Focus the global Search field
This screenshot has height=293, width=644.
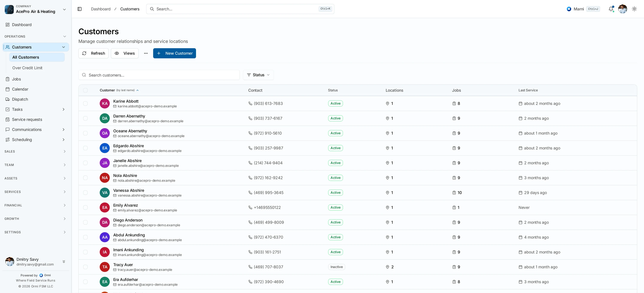tap(240, 9)
